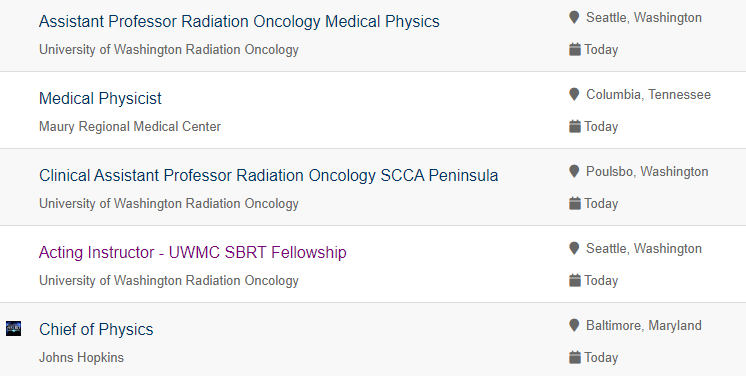Screen dimensions: 746x376
Task: Click the calendar icon in the Chief of Physics row
Action: (575, 357)
